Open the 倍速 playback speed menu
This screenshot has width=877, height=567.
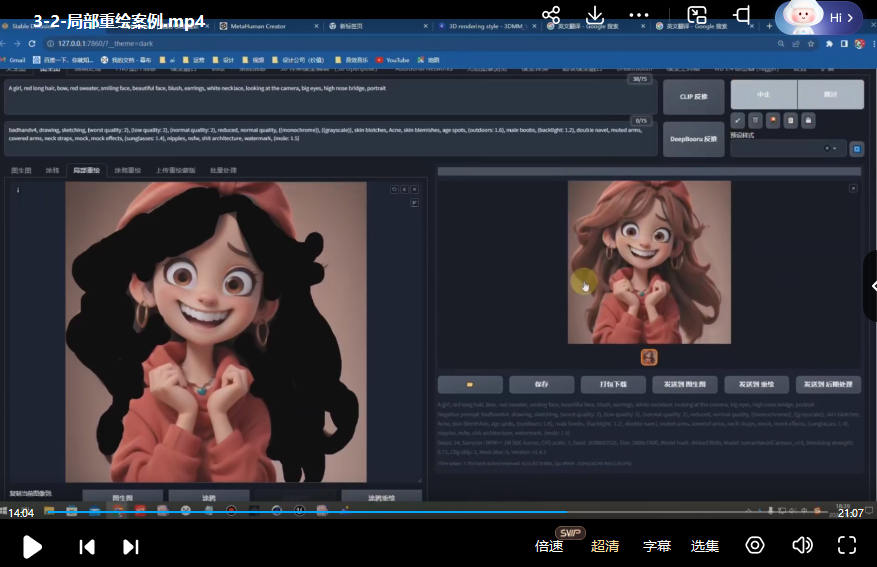(549, 546)
